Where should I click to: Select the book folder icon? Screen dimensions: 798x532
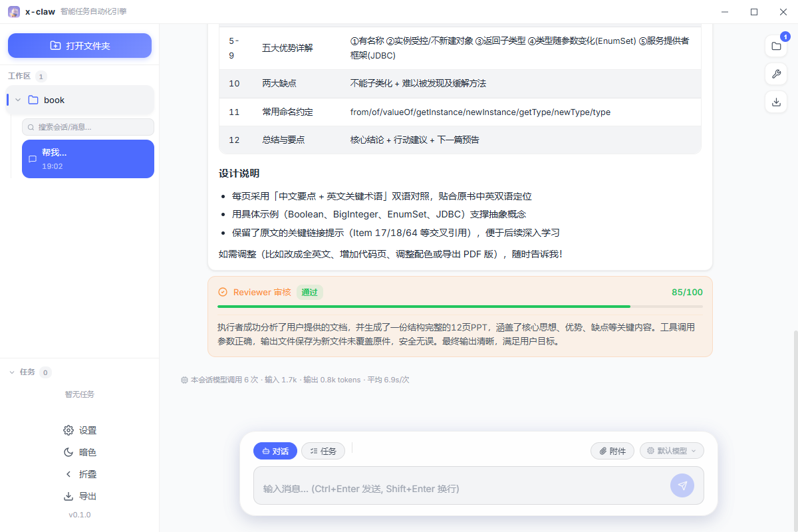pos(33,100)
